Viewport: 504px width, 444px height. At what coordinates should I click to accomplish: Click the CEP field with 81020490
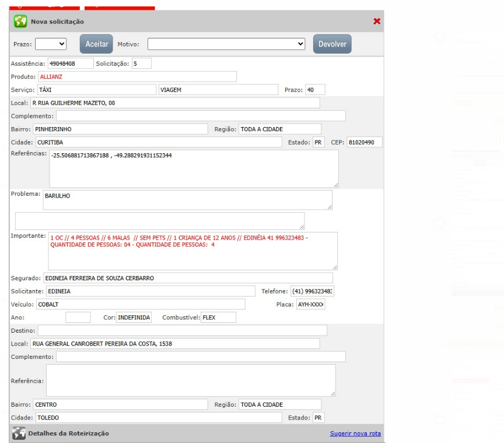click(365, 142)
